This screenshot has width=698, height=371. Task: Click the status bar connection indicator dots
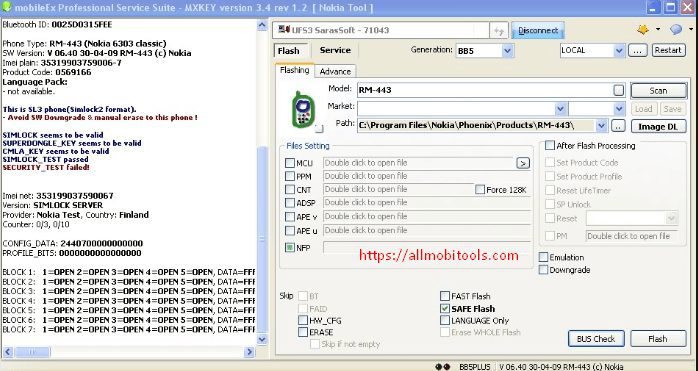[442, 367]
